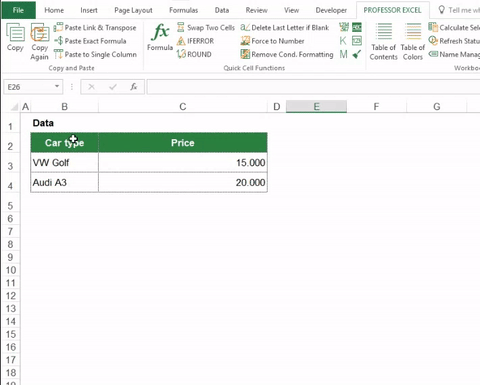The width and height of the screenshot is (480, 385).
Task: Click the Insert Function fx button
Action: (134, 87)
